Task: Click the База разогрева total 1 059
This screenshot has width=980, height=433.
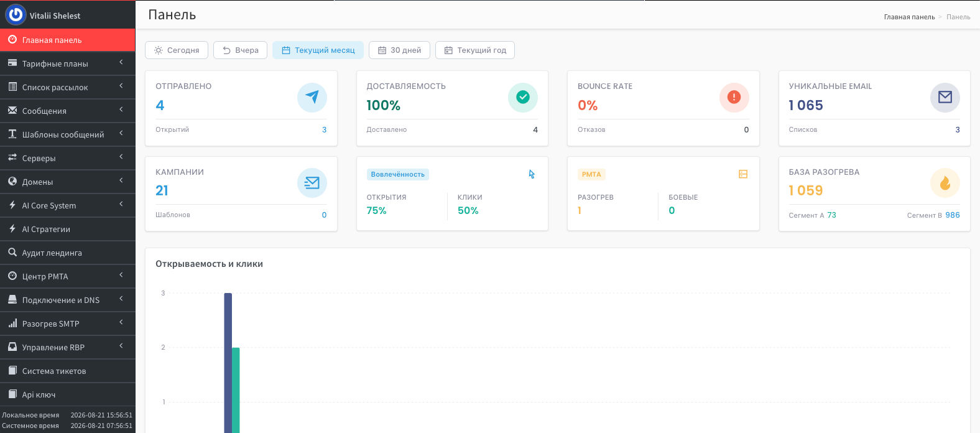Action: coord(806,190)
